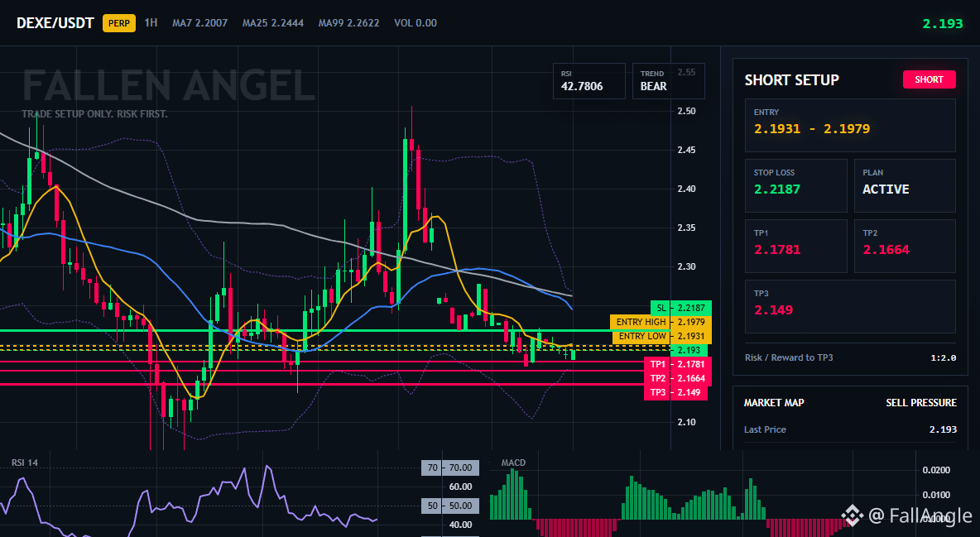Click the red TP1 2.1781 chart tag

(x=678, y=364)
